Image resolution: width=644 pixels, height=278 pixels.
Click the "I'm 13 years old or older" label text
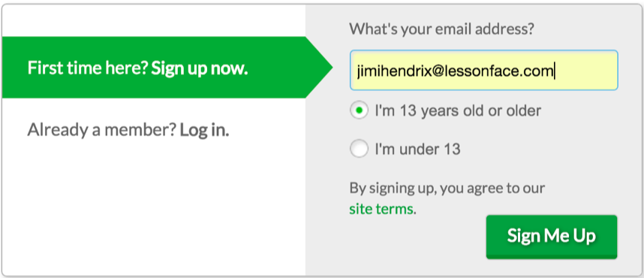pos(458,110)
